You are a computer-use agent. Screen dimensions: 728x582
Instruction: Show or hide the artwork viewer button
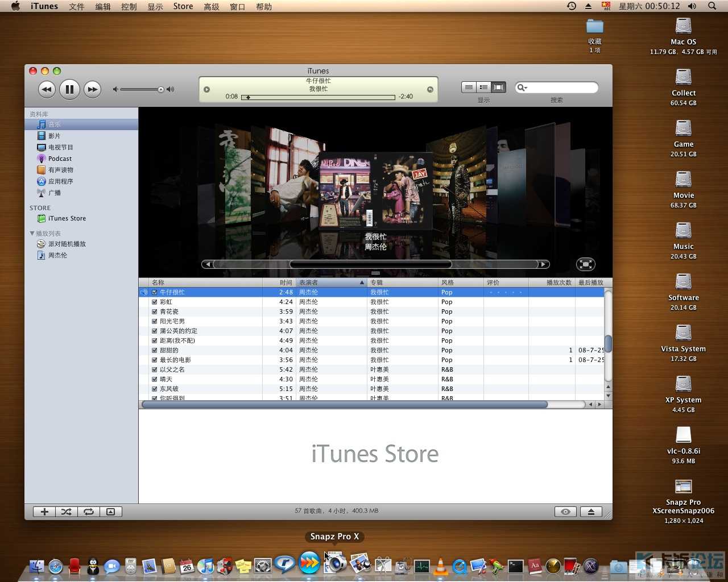pyautogui.click(x=110, y=512)
